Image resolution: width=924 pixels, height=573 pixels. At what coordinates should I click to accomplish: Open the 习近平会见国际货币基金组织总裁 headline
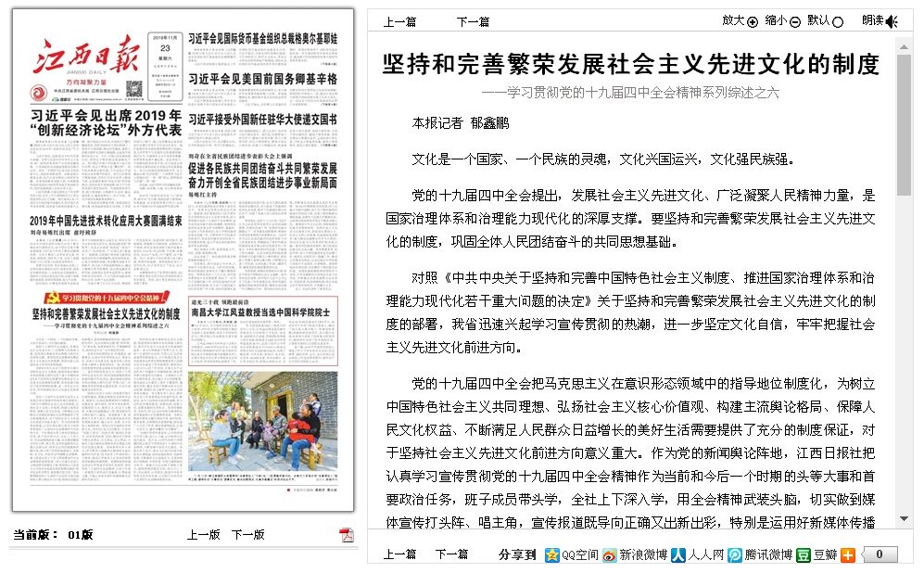click(x=263, y=39)
